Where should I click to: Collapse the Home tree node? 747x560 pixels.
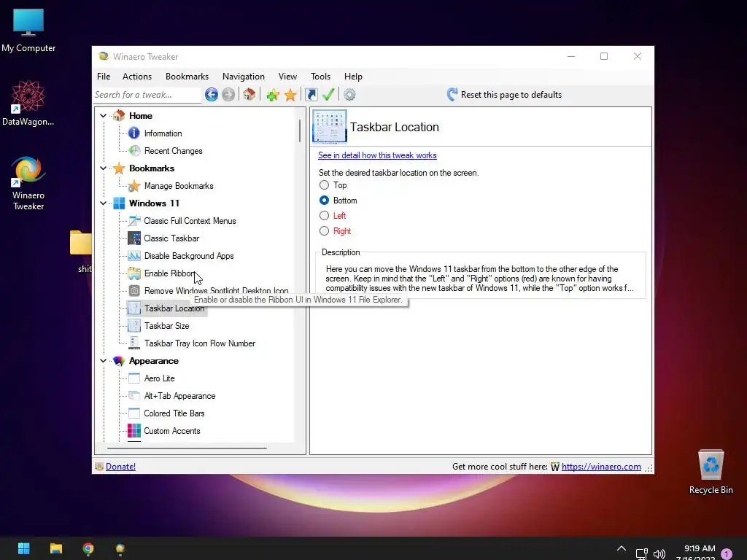(104, 116)
